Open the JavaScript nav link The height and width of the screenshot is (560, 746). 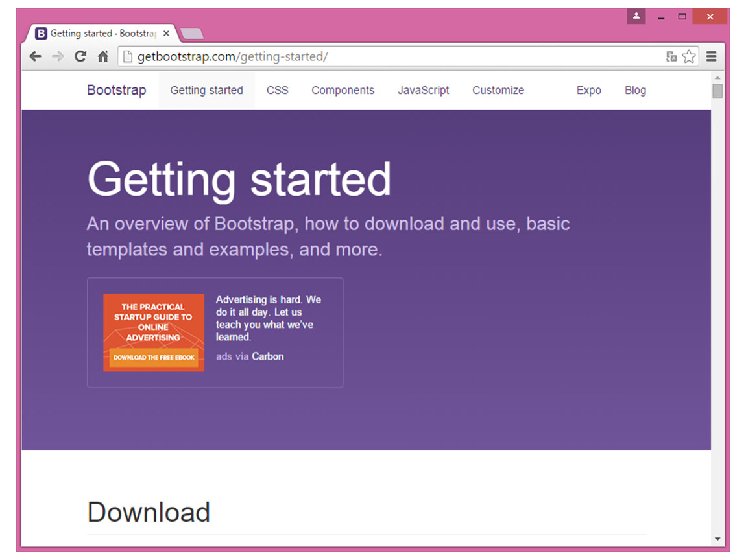423,91
